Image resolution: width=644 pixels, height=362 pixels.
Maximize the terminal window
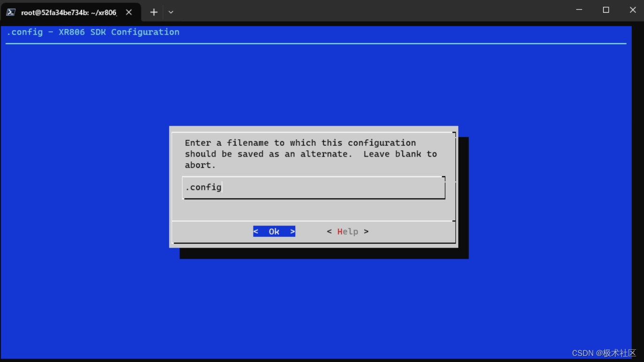pyautogui.click(x=606, y=10)
